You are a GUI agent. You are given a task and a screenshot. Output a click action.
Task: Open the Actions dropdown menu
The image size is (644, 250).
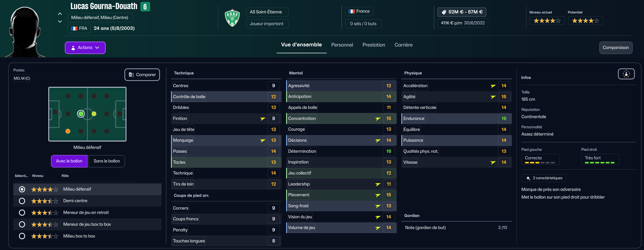(x=85, y=48)
